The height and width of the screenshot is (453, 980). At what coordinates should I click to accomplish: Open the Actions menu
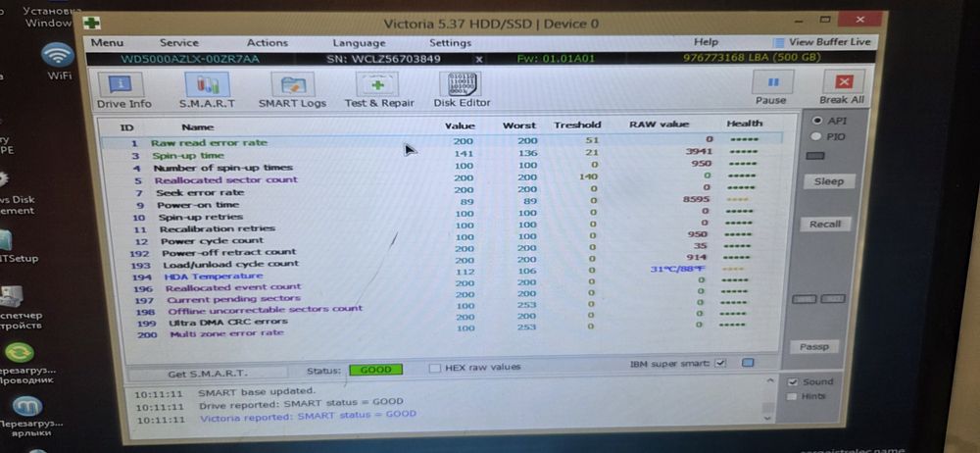point(267,42)
